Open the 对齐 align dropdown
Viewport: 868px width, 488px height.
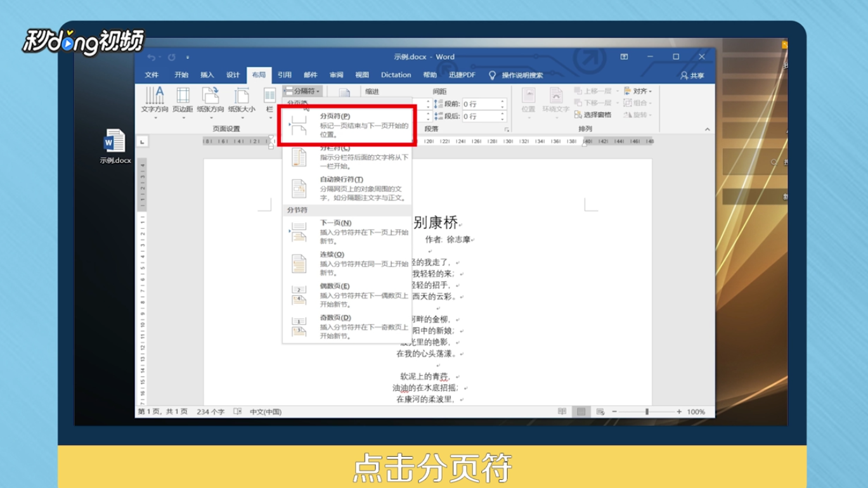(638, 91)
